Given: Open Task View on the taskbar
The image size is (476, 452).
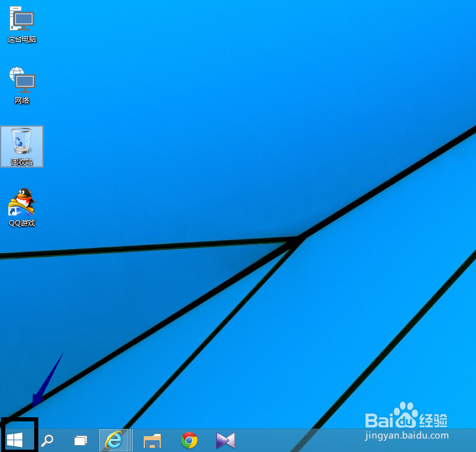Looking at the screenshot, I should pyautogui.click(x=81, y=440).
